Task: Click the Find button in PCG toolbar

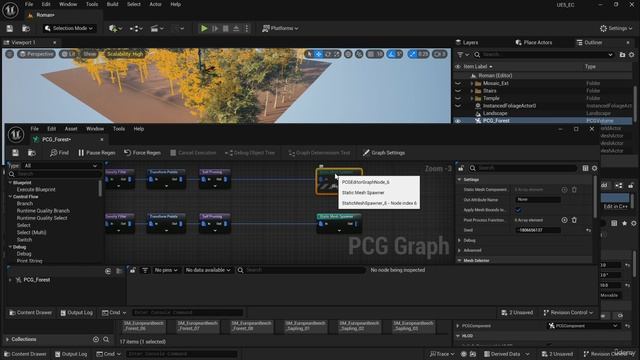Action: (x=59, y=153)
